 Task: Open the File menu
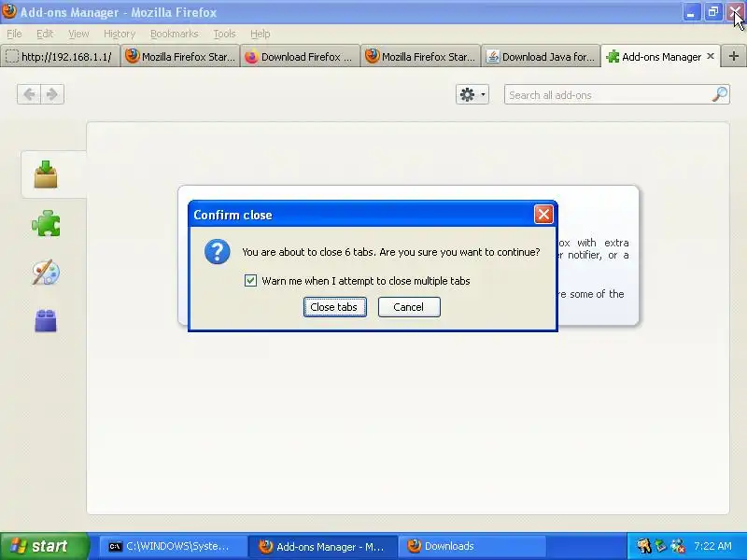(14, 34)
